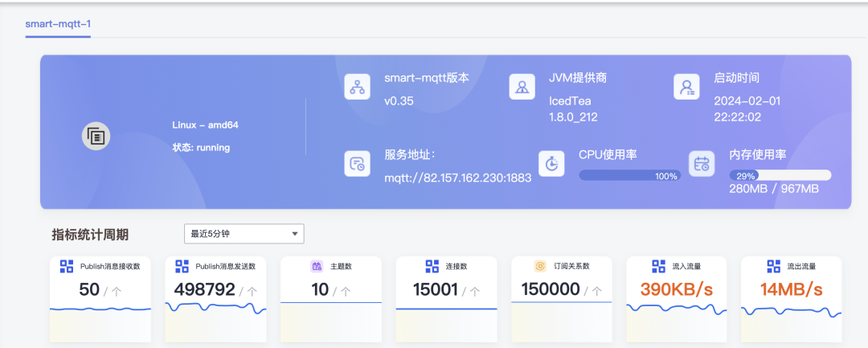Click the 状态: running status text

coord(201,148)
